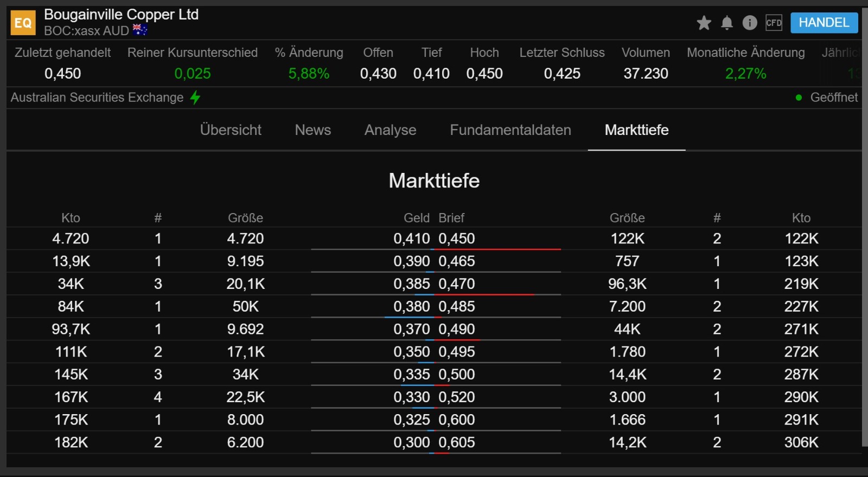Click the Volumen value 37.230
This screenshot has width=868, height=477.
point(646,74)
